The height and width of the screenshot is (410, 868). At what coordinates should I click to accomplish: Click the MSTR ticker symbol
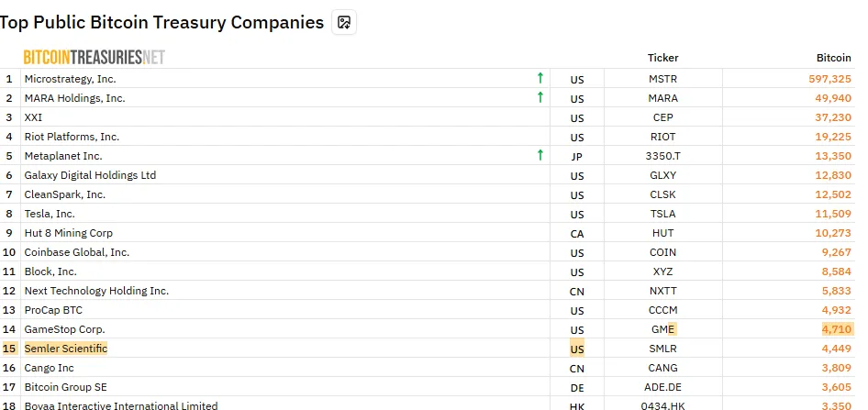tap(662, 79)
